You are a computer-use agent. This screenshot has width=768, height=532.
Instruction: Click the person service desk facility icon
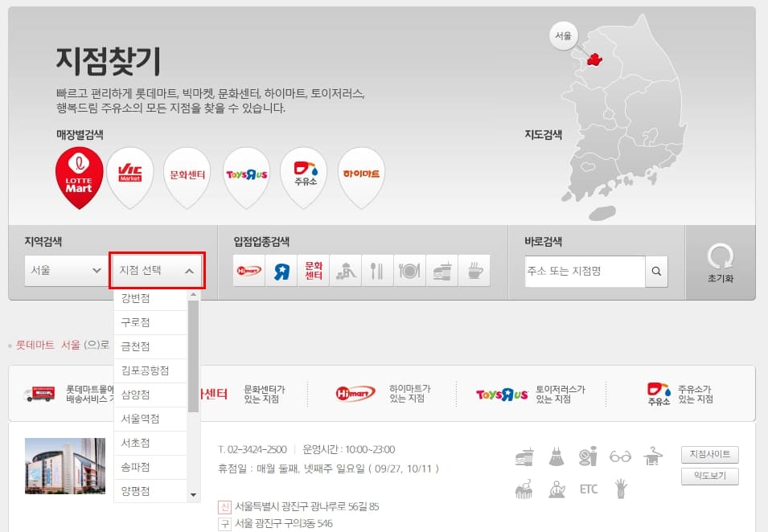tap(556, 489)
